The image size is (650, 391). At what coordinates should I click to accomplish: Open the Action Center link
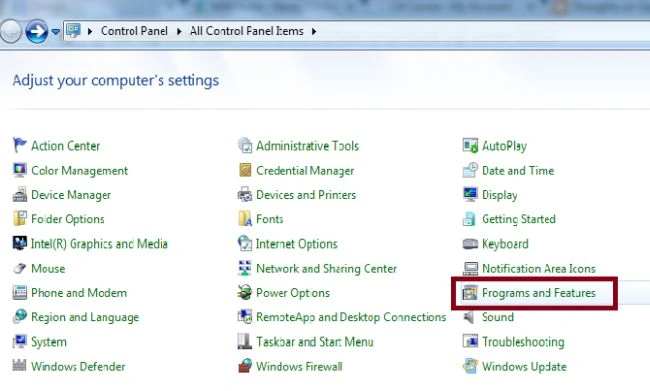tap(65, 146)
